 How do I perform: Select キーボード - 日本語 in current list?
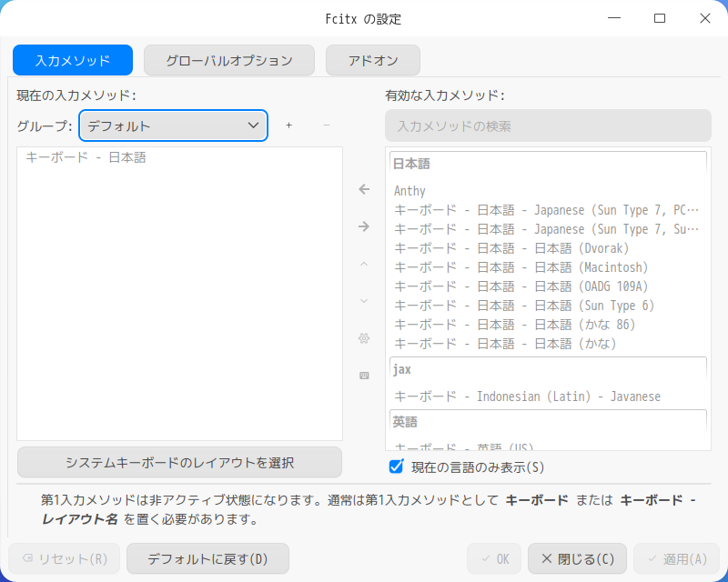[179, 157]
